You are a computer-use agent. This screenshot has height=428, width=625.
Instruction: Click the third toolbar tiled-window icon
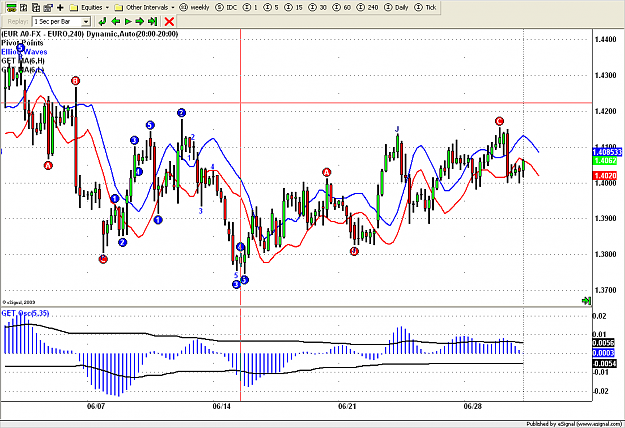click(x=36, y=8)
